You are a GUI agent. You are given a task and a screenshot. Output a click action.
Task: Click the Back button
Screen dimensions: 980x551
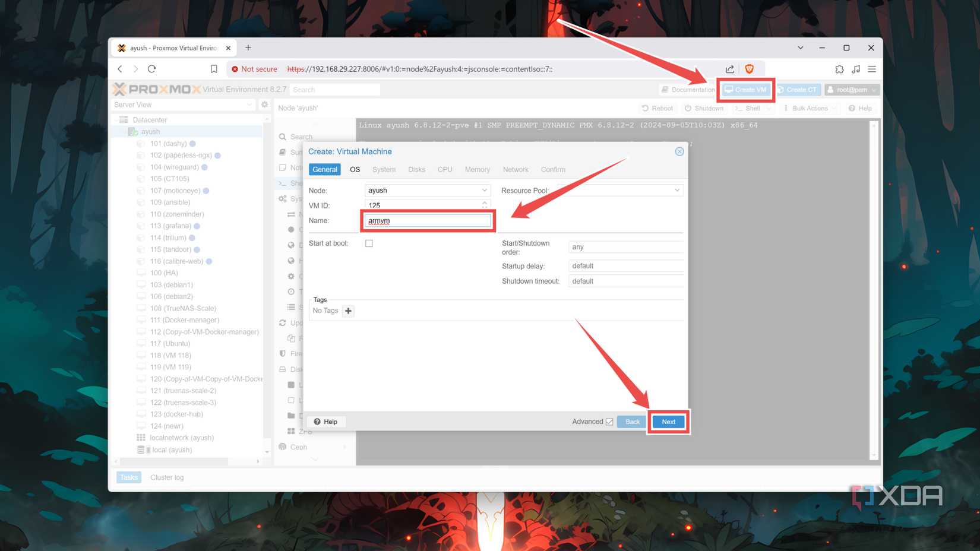point(633,422)
